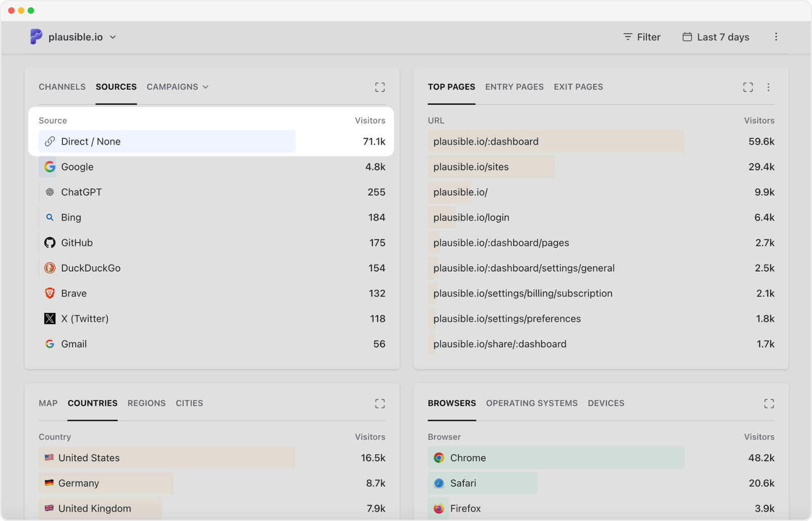Click the United Kingdom flag icon

pyautogui.click(x=49, y=508)
